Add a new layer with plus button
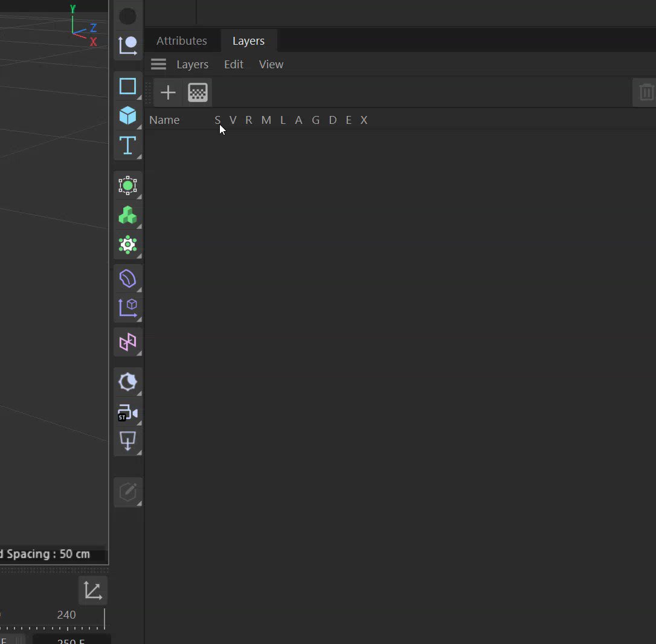This screenshot has width=656, height=644. click(168, 92)
